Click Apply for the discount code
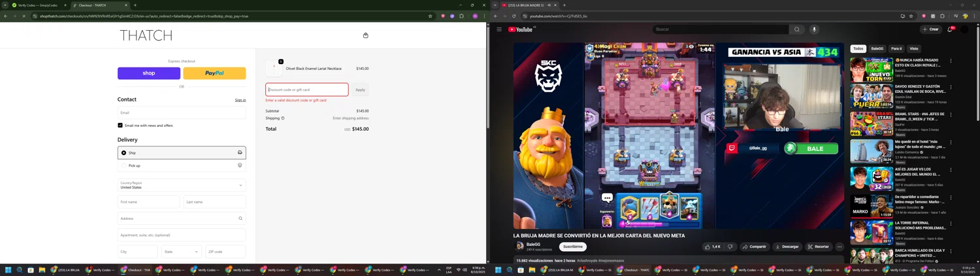This screenshot has height=276, width=980. (360, 90)
